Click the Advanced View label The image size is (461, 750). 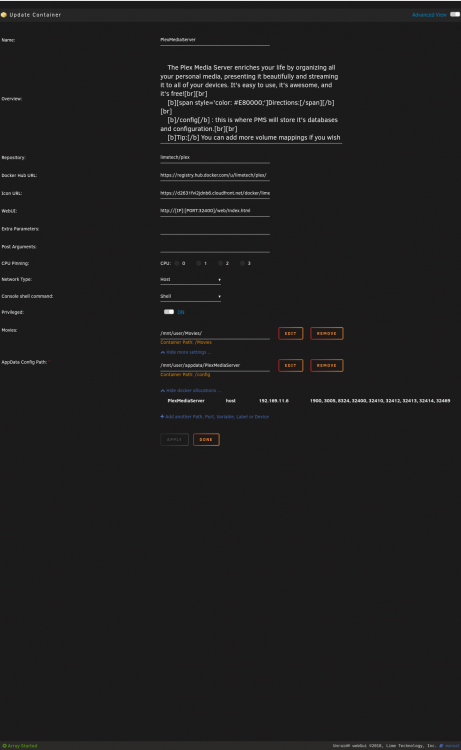click(x=429, y=15)
